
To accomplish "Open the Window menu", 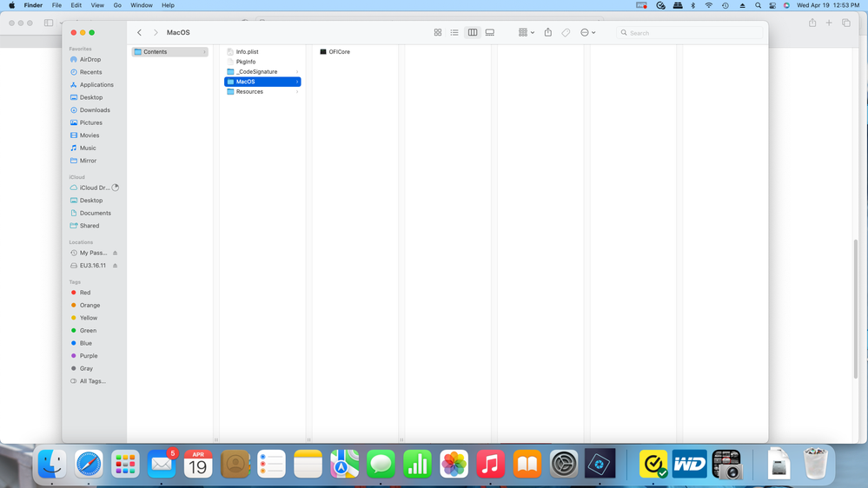I will click(x=141, y=5).
